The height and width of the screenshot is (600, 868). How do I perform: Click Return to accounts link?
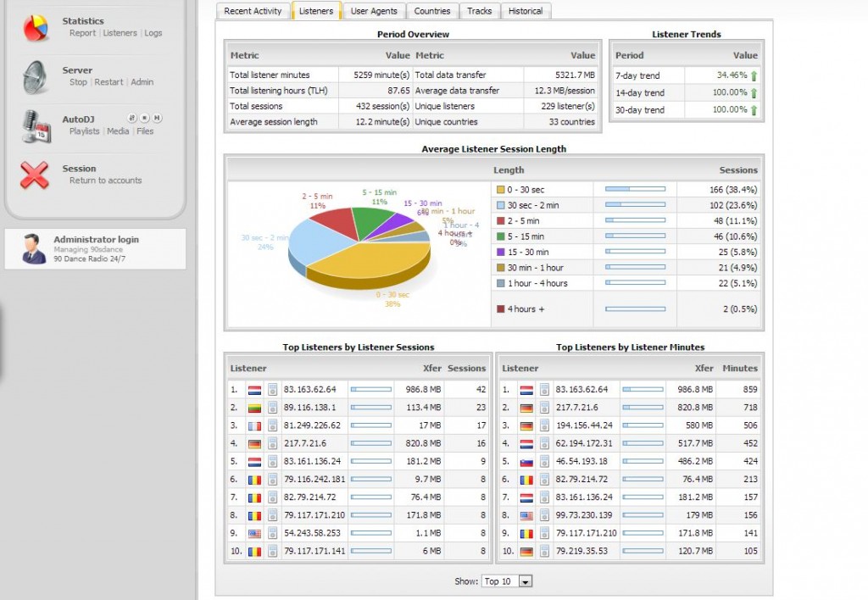pos(105,181)
